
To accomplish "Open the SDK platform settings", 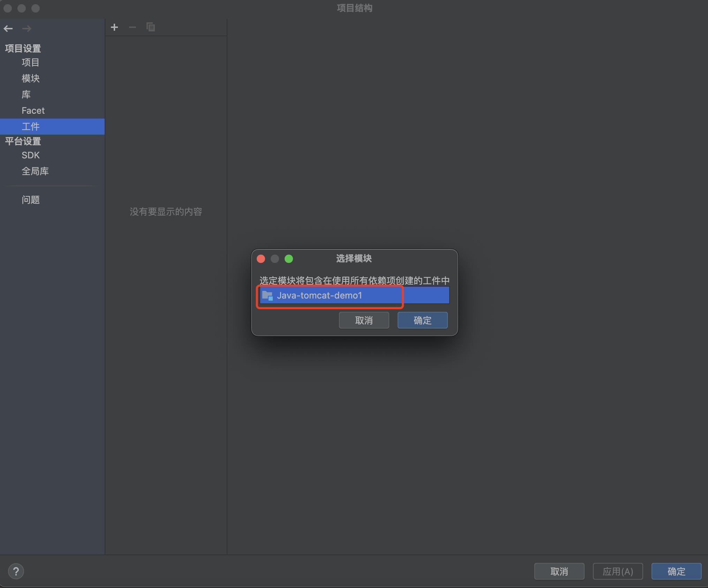I will click(x=31, y=155).
